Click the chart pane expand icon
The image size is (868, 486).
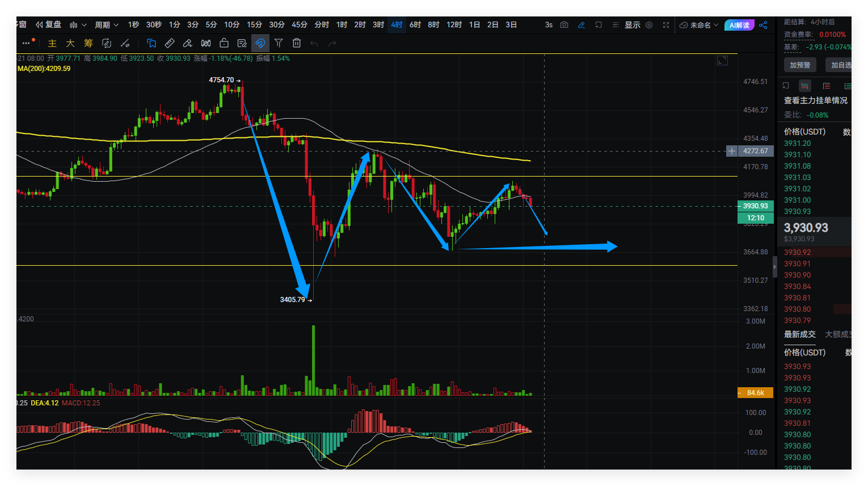[x=722, y=61]
